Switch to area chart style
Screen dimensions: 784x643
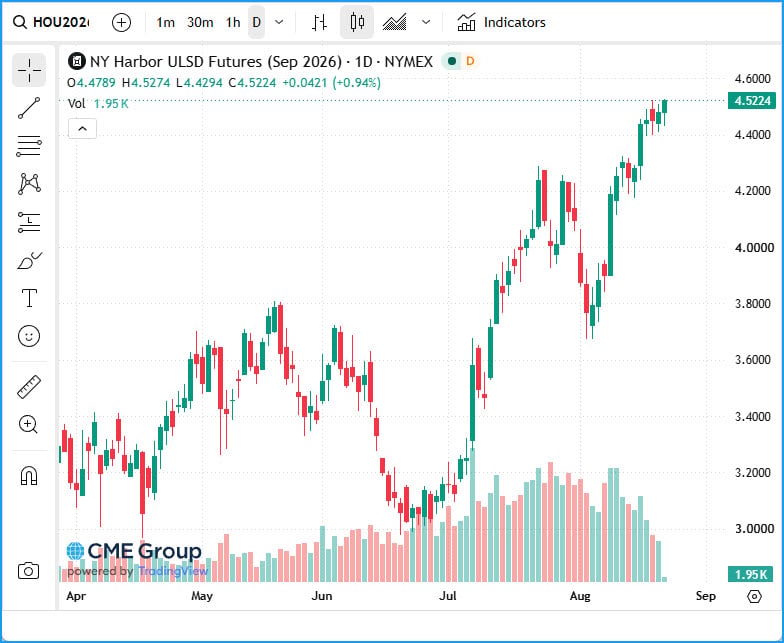pyautogui.click(x=394, y=22)
